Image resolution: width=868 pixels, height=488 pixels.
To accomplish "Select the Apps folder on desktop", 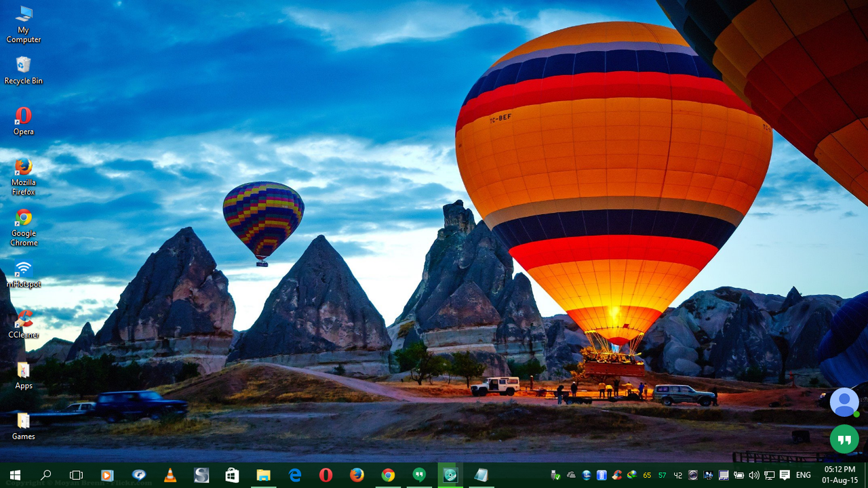I will click(x=24, y=375).
